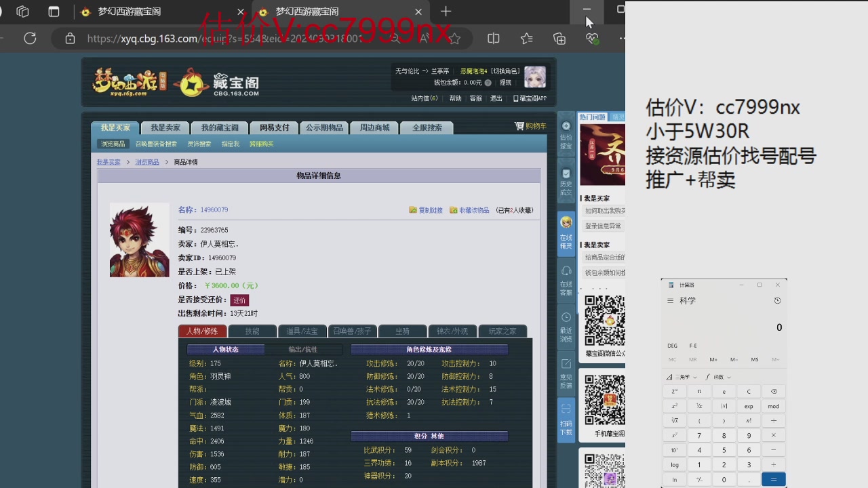Switch to the 技能 character tab

252,331
